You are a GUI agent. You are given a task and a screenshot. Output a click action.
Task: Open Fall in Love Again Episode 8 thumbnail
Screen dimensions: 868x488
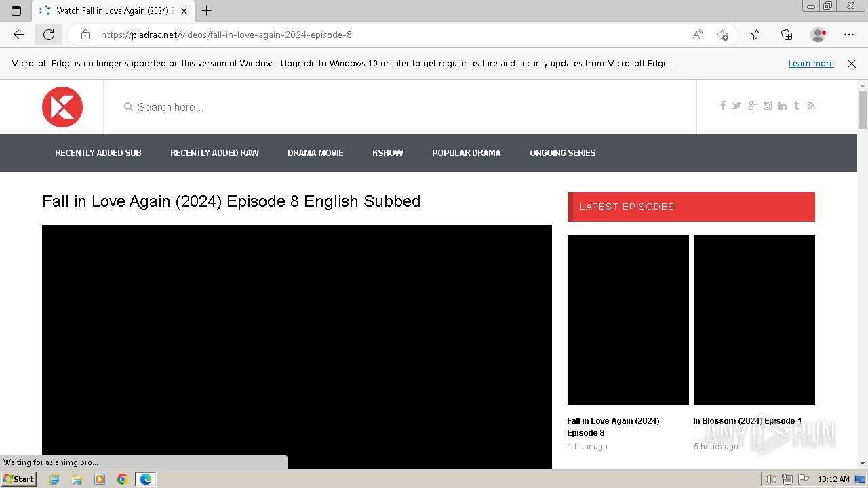pyautogui.click(x=628, y=320)
